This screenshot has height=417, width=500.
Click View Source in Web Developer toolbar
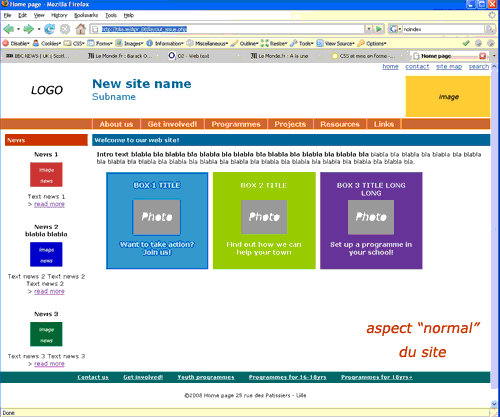336,43
